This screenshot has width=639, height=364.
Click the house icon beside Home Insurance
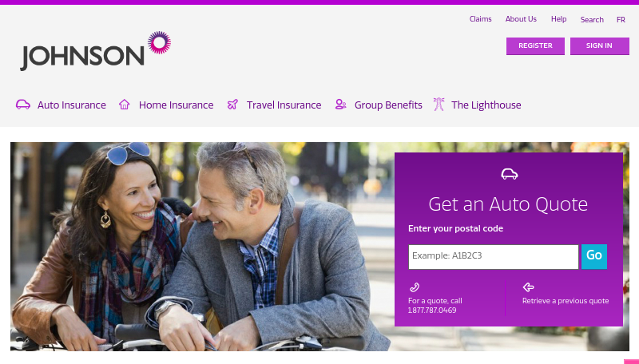point(125,105)
